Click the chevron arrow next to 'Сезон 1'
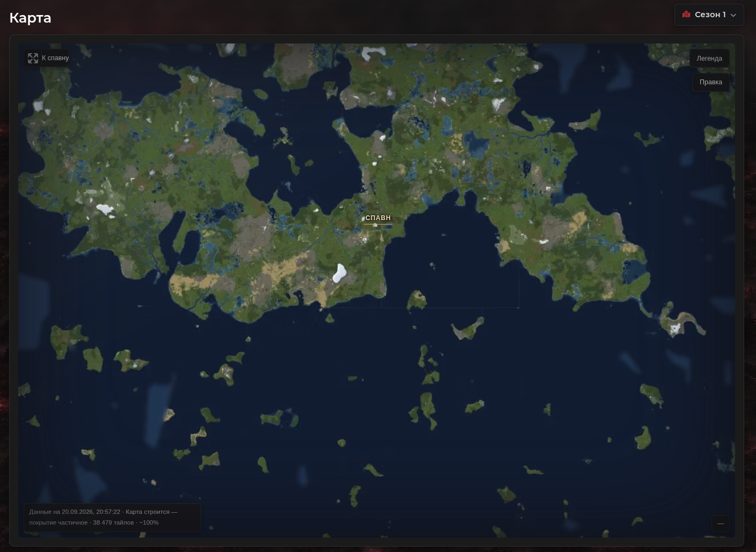Image resolution: width=756 pixels, height=552 pixels. pos(733,15)
